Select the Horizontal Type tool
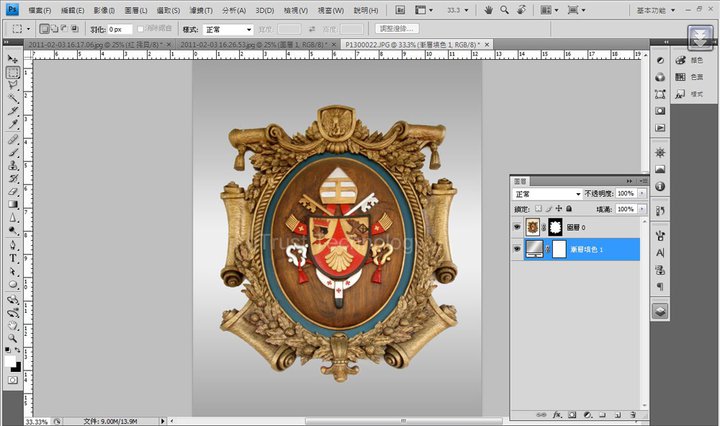This screenshot has width=720, height=426. coord(13,258)
